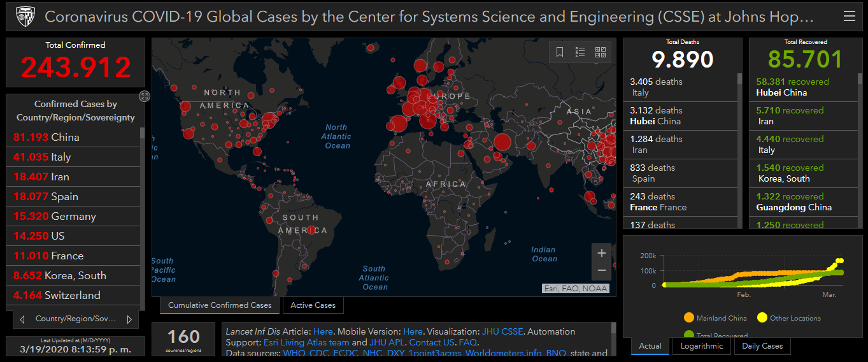Select Iran with 18.407 confirmed cases
The width and height of the screenshot is (868, 362).
tap(73, 177)
